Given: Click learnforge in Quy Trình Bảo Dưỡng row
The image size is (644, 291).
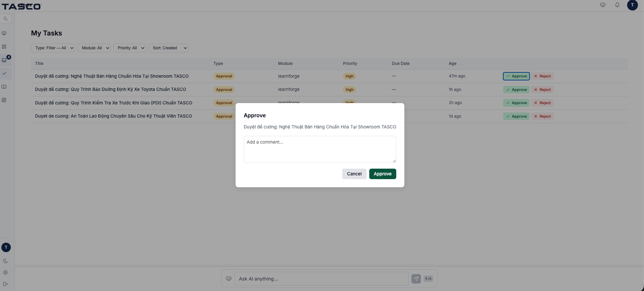Looking at the screenshot, I should [x=289, y=89].
